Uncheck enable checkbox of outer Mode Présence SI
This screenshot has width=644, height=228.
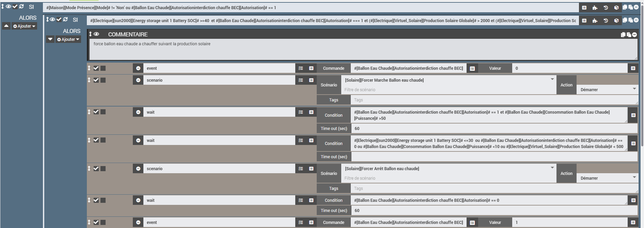click(15, 6)
